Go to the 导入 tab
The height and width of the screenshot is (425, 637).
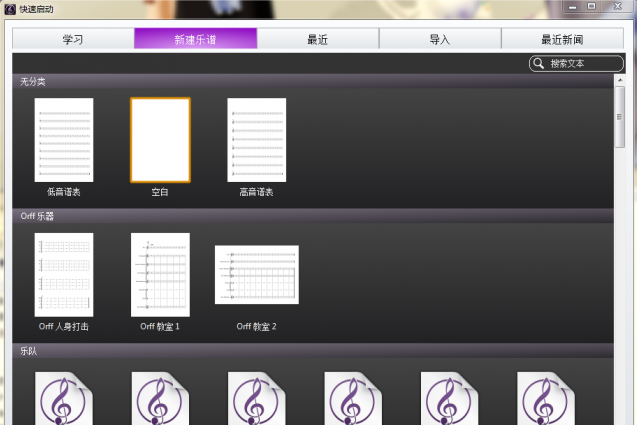(x=440, y=39)
